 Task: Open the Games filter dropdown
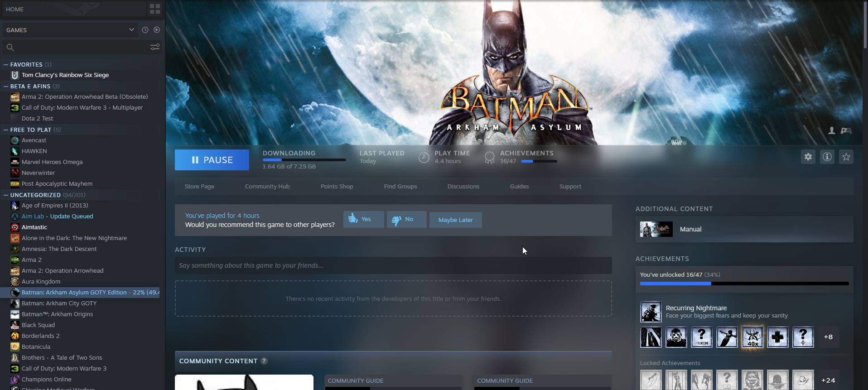coord(131,30)
